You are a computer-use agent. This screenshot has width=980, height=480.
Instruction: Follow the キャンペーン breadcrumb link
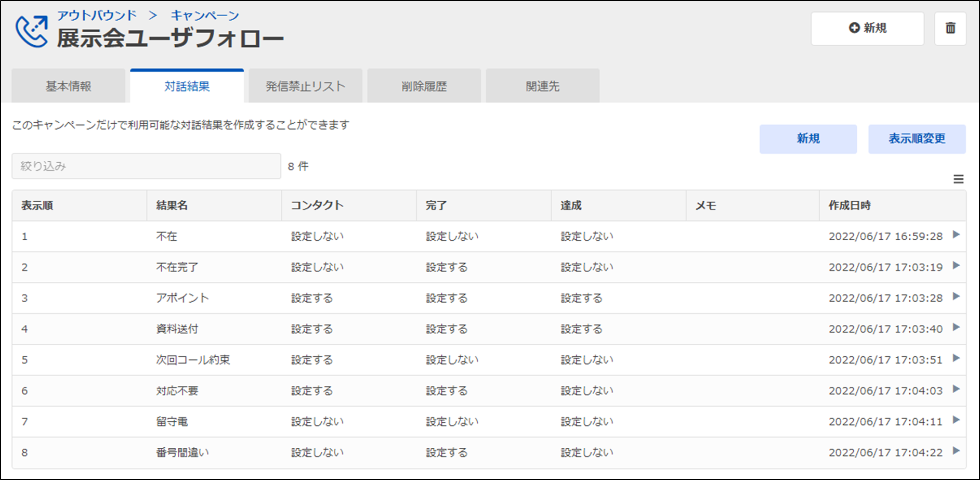tap(205, 16)
